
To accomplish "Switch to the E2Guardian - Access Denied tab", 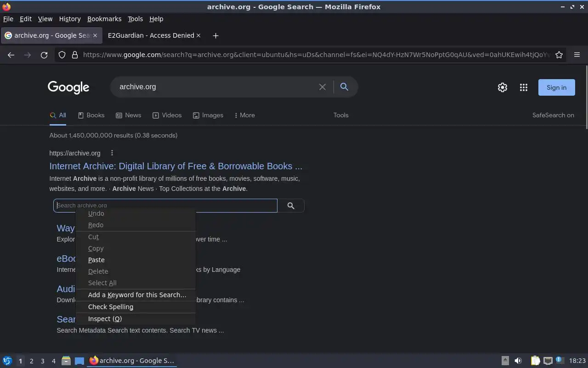I will 153,35.
